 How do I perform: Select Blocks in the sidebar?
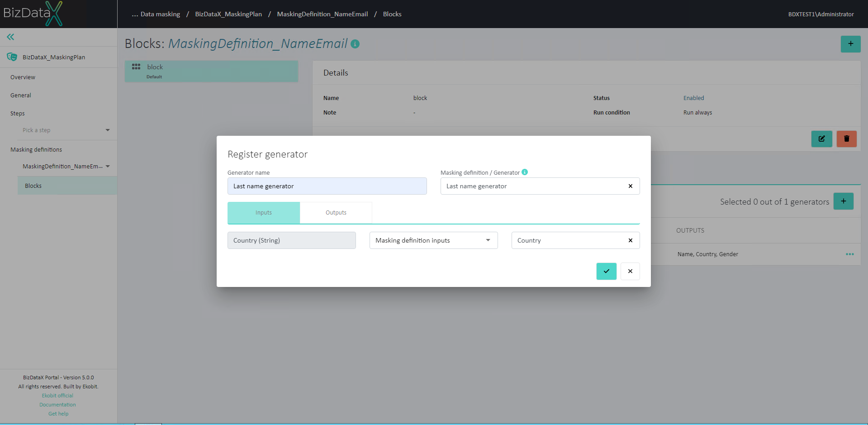[67, 186]
